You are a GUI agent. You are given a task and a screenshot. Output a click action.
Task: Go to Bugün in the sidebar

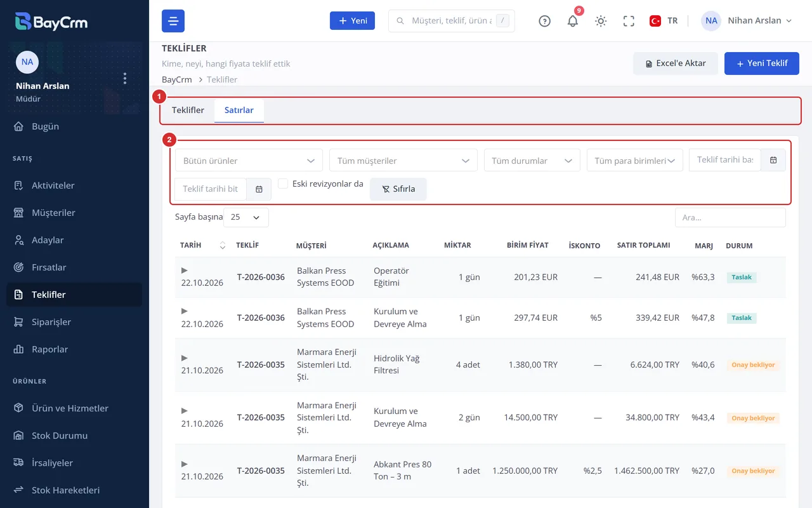pos(74,126)
